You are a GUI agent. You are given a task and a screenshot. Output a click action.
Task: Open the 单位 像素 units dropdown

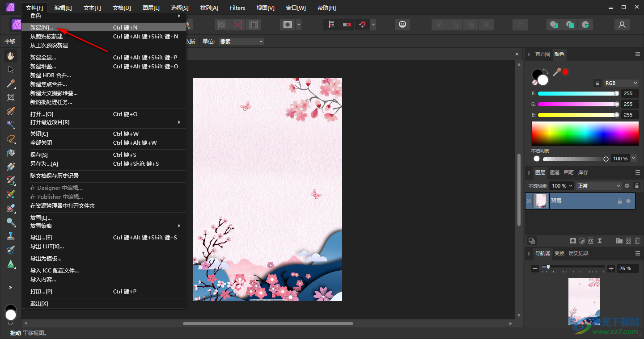tap(241, 42)
